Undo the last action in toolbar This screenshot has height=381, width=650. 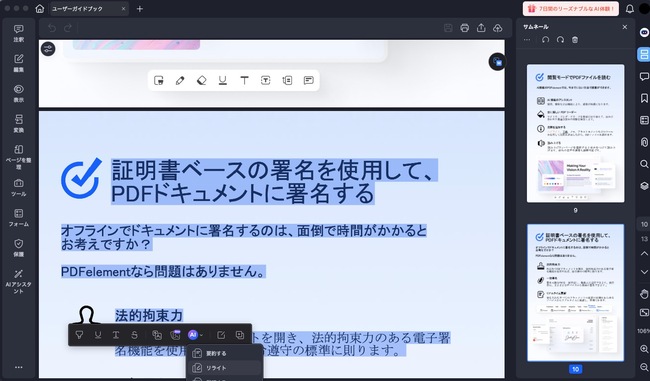(x=52, y=28)
